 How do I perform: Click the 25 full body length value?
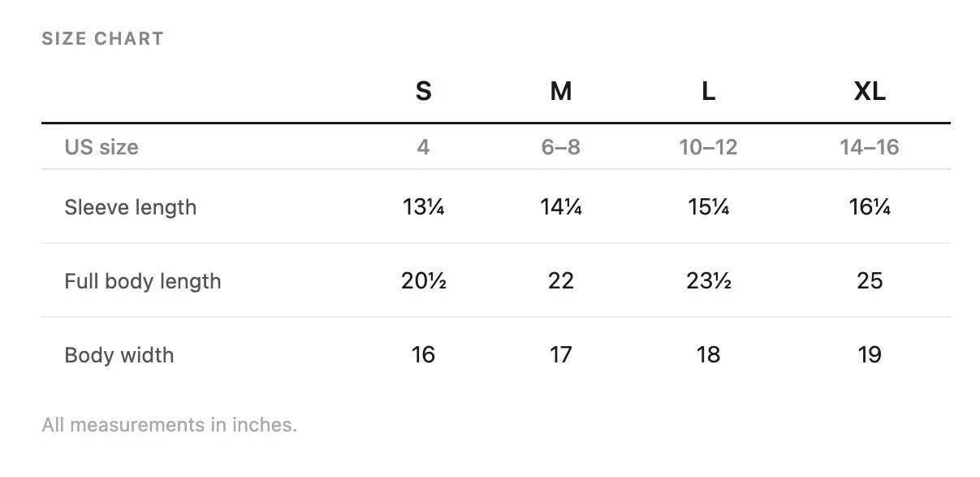tap(870, 281)
